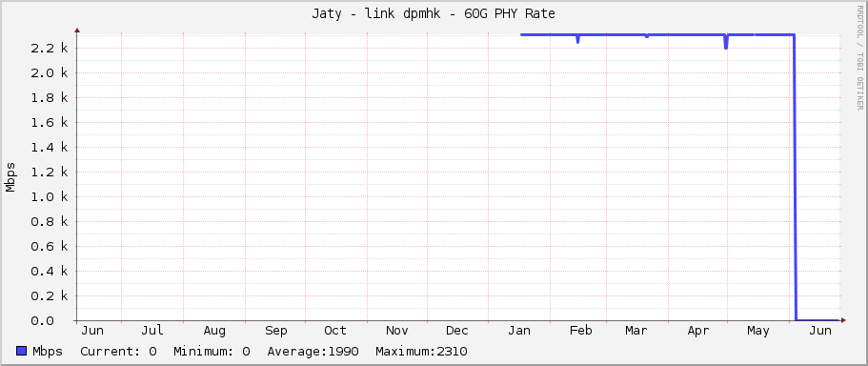Click the final 'Jun' label ending the x-axis

[819, 331]
